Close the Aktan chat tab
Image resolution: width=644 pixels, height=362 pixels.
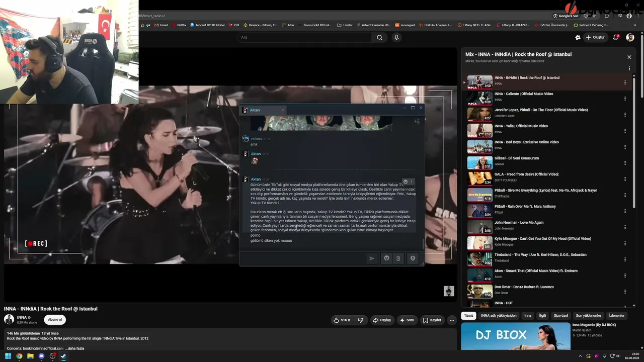click(283, 110)
